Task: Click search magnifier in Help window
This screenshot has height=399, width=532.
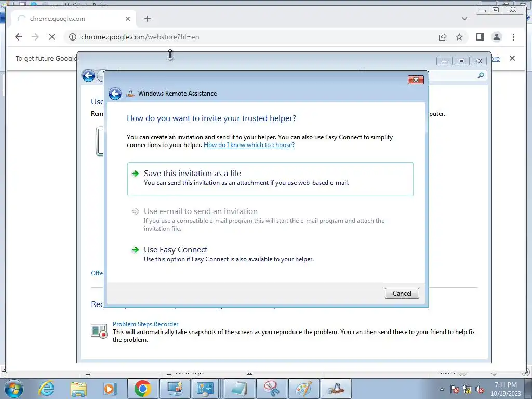Action: click(481, 75)
